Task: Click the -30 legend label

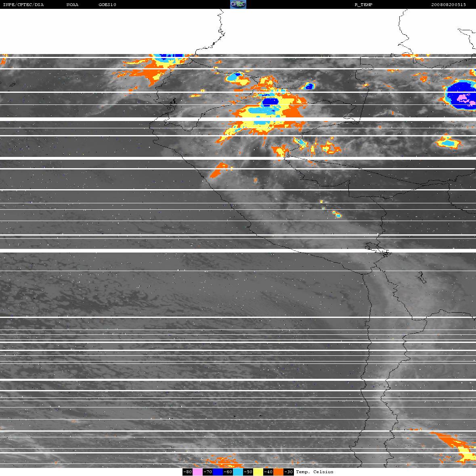Action: 289,472
